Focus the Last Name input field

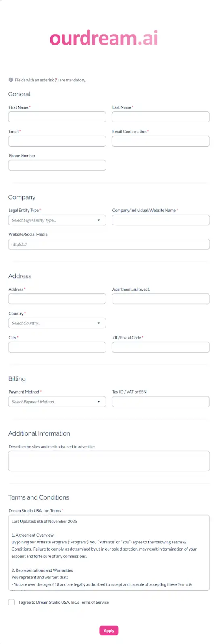coord(161,117)
